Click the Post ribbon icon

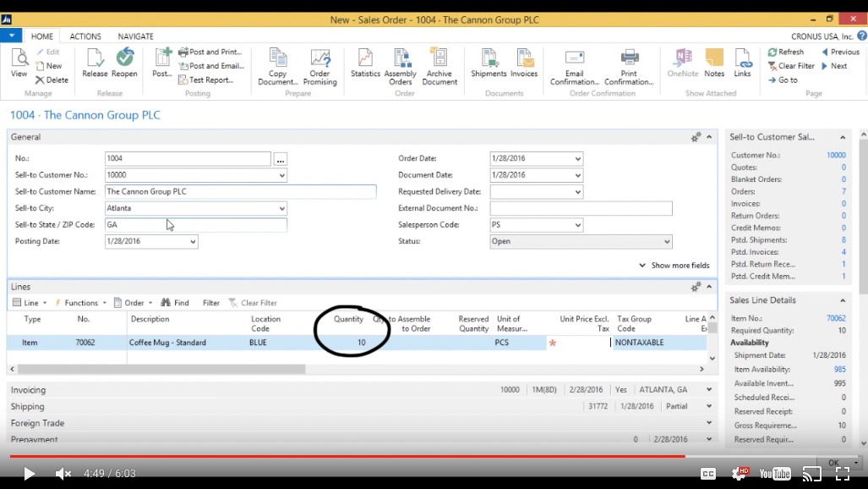pos(162,63)
